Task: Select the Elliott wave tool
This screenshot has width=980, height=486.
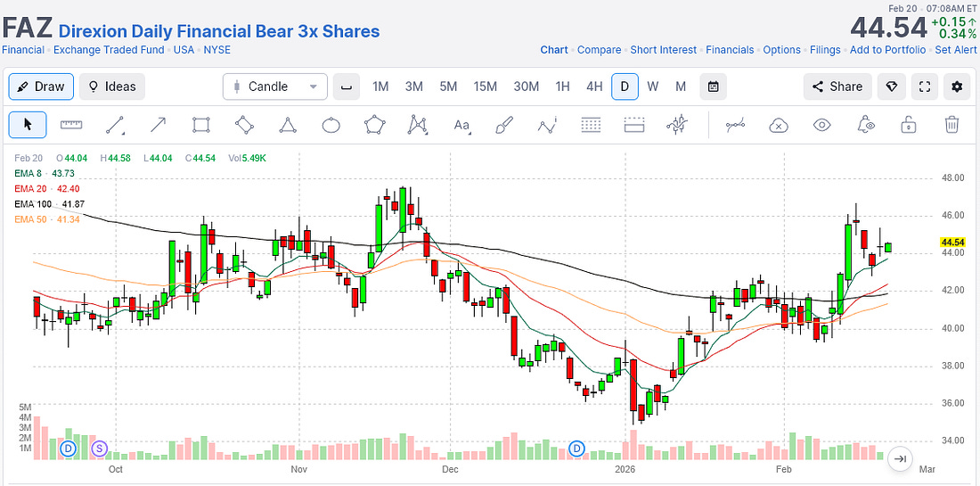Action: 547,125
